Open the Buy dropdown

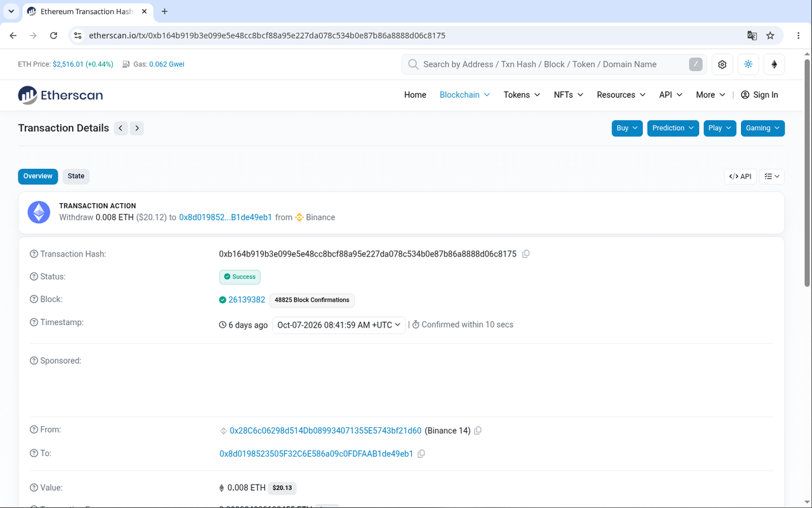click(x=627, y=128)
